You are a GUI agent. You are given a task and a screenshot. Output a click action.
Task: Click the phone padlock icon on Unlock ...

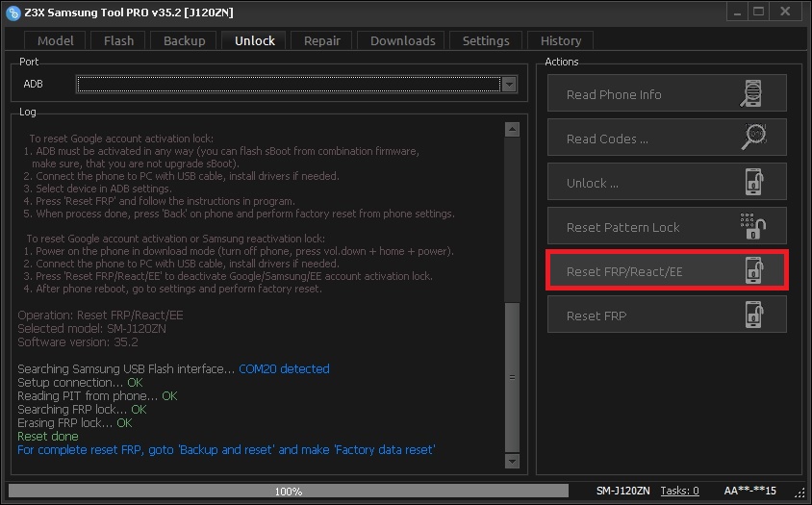pyautogui.click(x=754, y=182)
